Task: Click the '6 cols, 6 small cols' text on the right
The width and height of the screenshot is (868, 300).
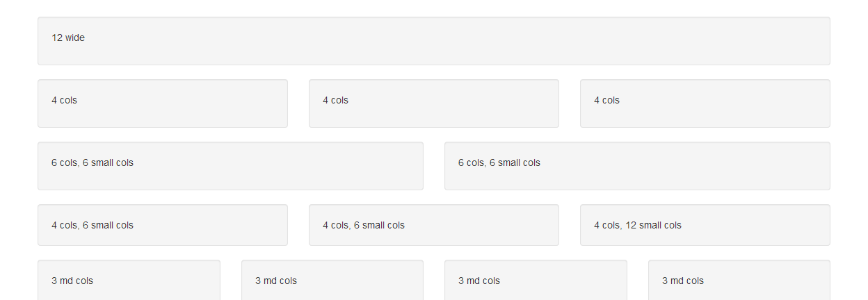Action: click(499, 162)
